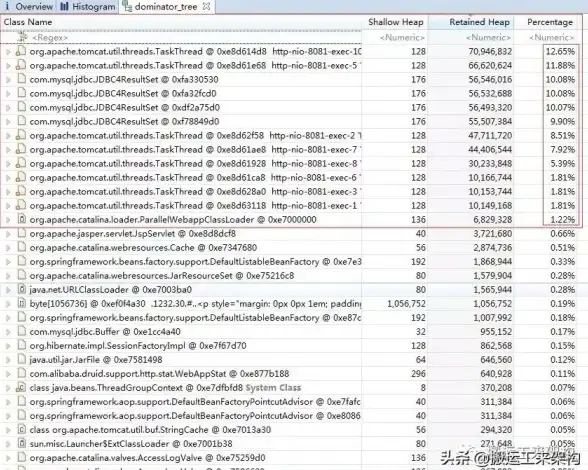The image size is (588, 470).
Task: Sort by Shallow Heap column header
Action: coord(396,22)
